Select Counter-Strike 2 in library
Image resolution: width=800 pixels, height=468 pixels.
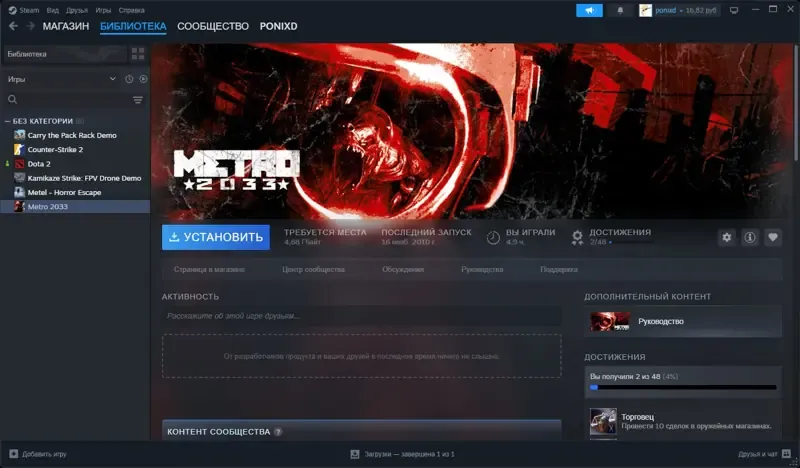point(55,150)
